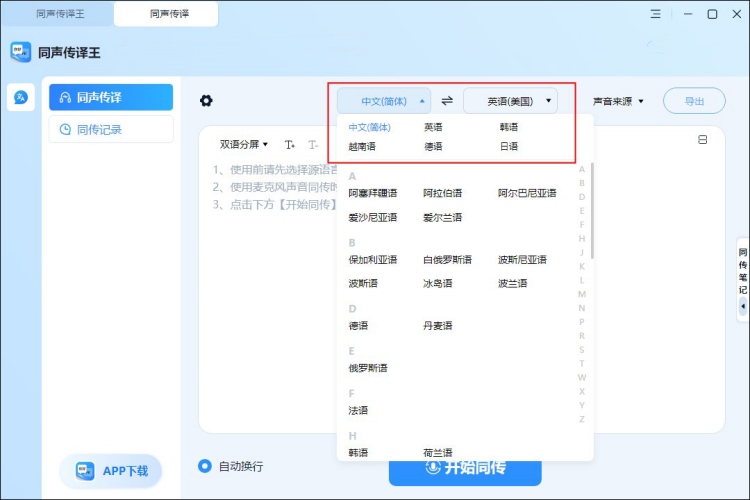Click the 同声传译王 app logo
Viewport: 750px width, 500px height.
tap(21, 52)
